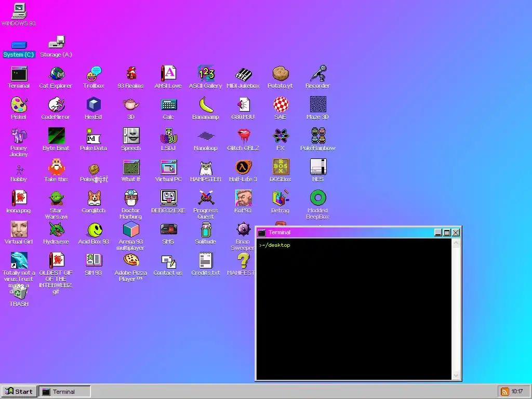Screen dimensions: 532x399
Task: Open the Virtual PC icon
Action: pyautogui.click(x=168, y=167)
